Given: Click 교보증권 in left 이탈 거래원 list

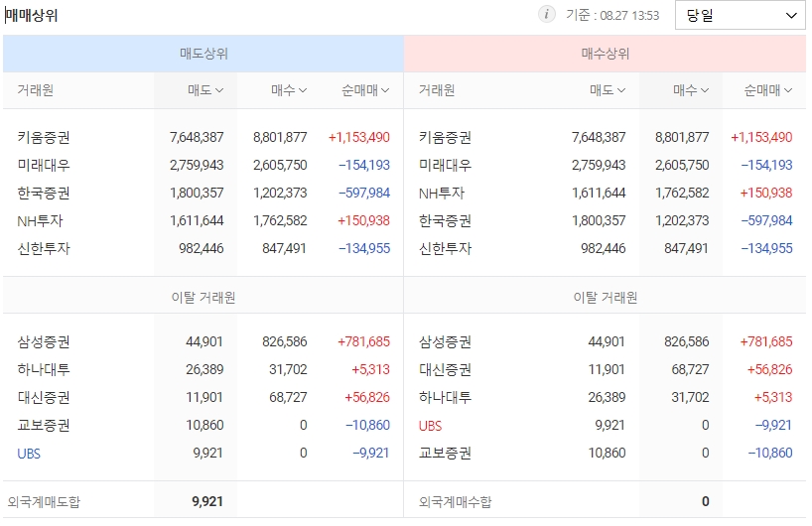Looking at the screenshot, I should tap(44, 425).
